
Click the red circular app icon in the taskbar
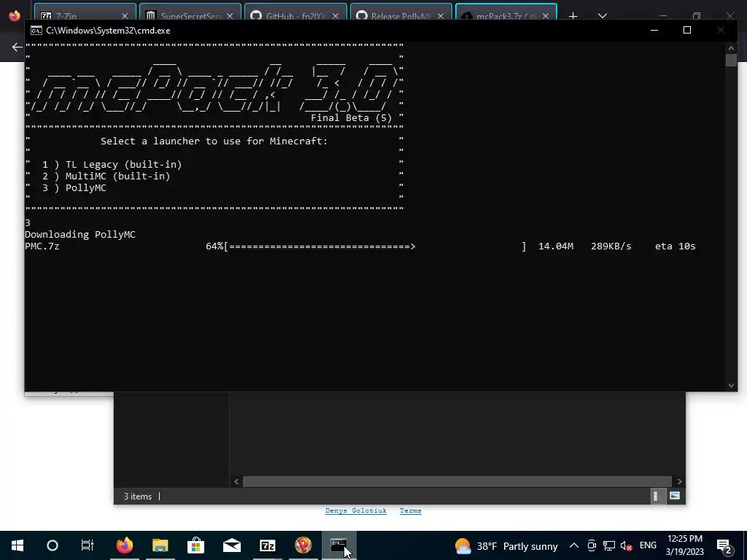(x=303, y=545)
